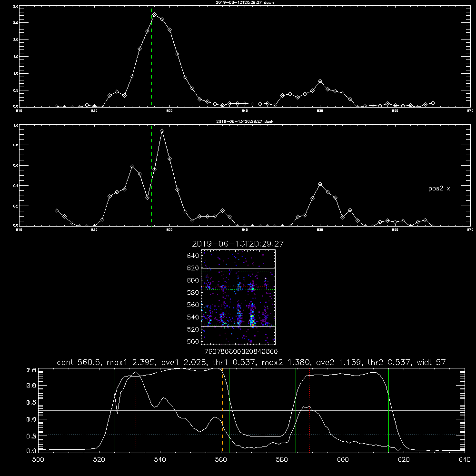476x476 pixels.
Task: Select the secondary peak marker near 850 in dusk plot
Action: click(x=320, y=184)
